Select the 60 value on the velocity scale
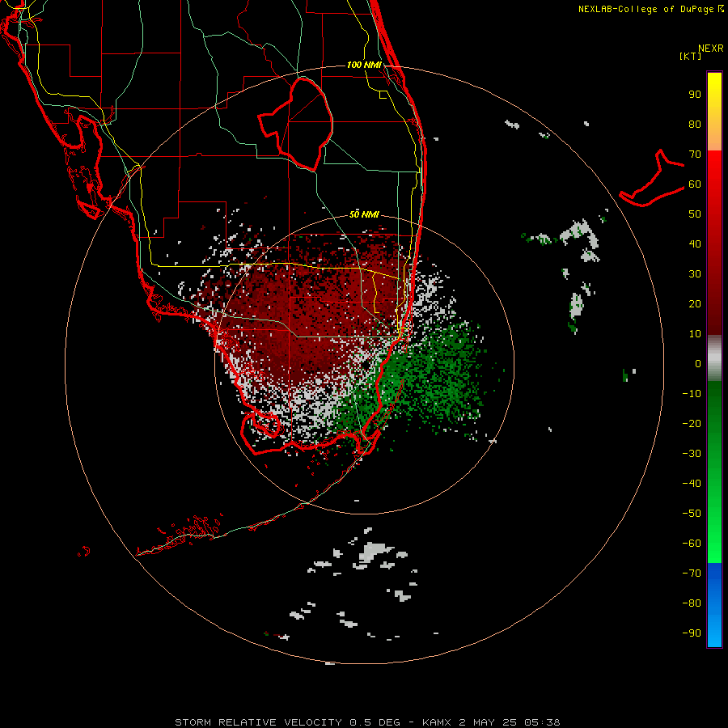The height and width of the screenshot is (728, 728). 695,184
